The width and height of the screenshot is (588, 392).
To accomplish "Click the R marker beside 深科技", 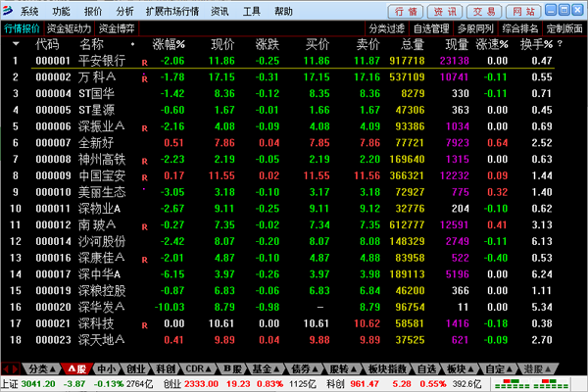I will pyautogui.click(x=145, y=325).
